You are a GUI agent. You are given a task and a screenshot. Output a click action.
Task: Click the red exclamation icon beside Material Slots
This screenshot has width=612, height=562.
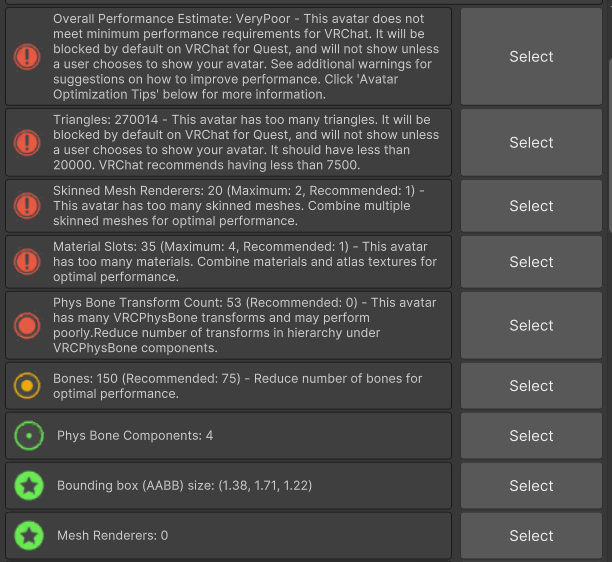pyautogui.click(x=29, y=262)
